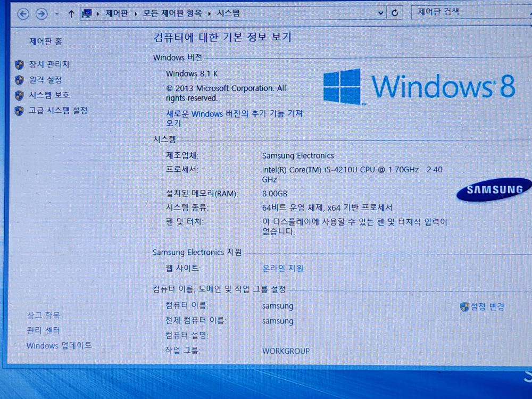The width and height of the screenshot is (532, 399).
Task: Click the 2013 Microsoft Corporation copyright text
Action: tap(226, 93)
